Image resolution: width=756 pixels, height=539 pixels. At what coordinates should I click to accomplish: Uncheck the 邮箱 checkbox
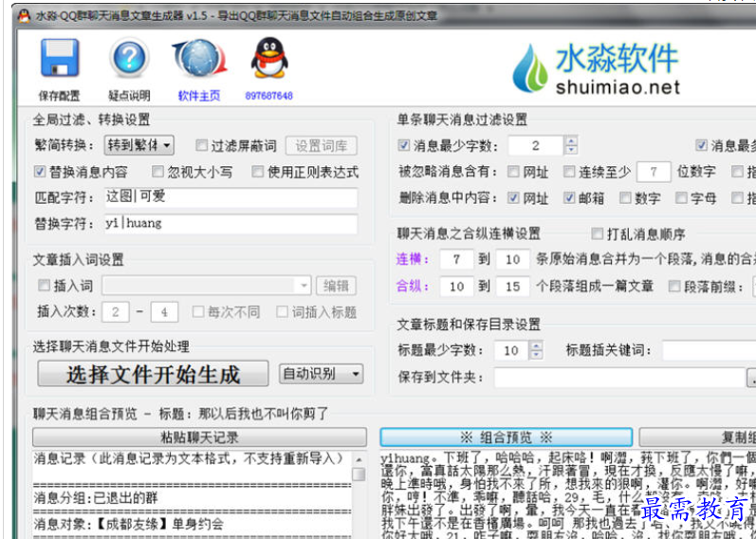pyautogui.click(x=569, y=197)
